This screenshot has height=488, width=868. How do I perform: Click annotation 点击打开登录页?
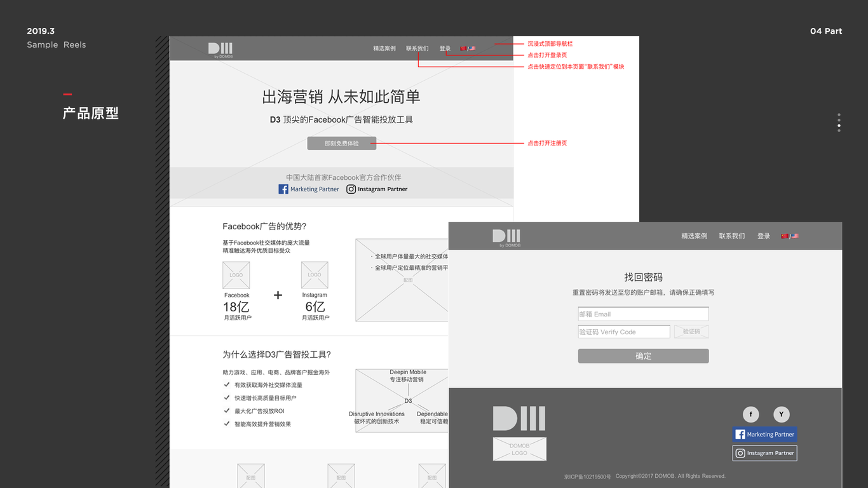(547, 55)
